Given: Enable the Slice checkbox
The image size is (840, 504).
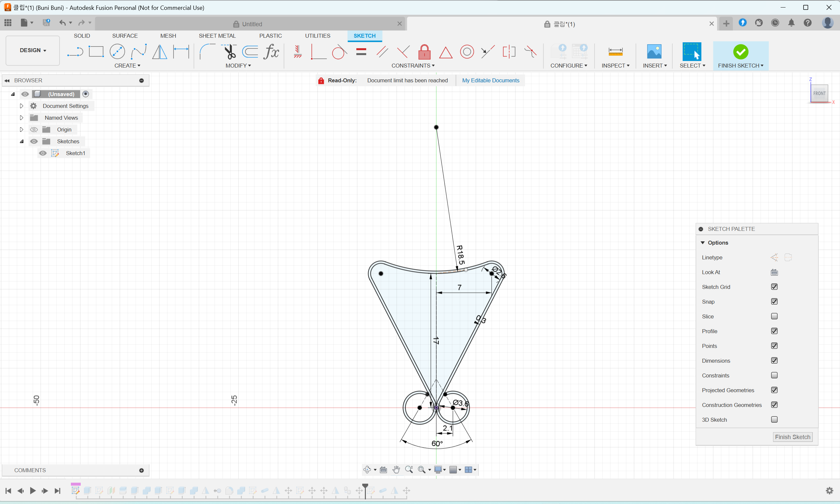Looking at the screenshot, I should (x=774, y=316).
